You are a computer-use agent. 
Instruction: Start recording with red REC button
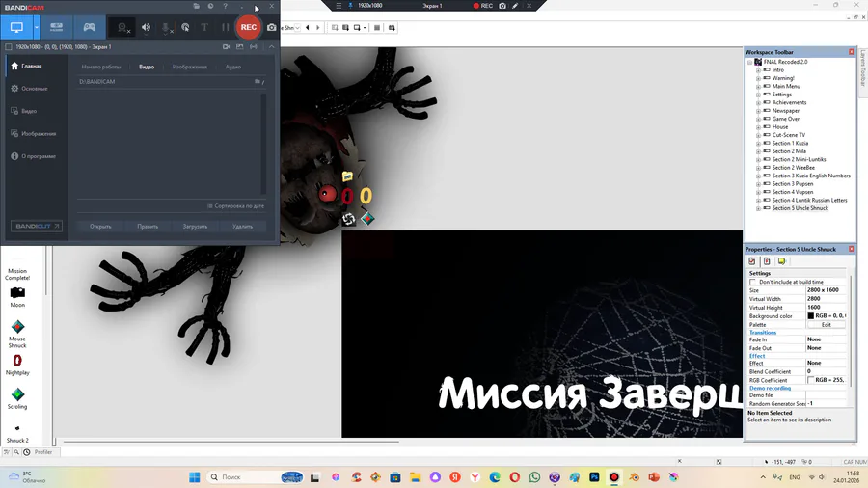click(248, 27)
